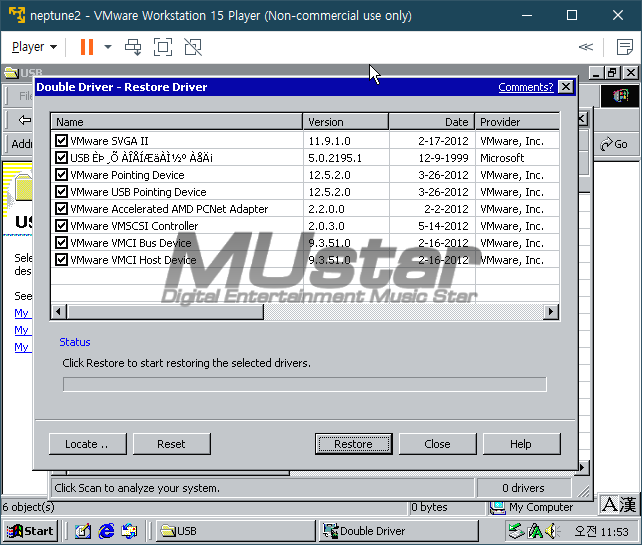Screen dimensions: 642x545
Task: Sort driver list by Version column header
Action: 346,122
